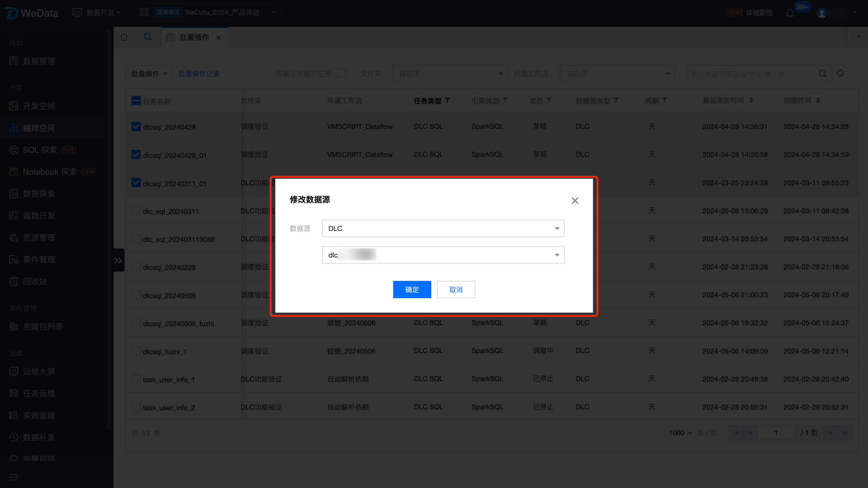The width and height of the screenshot is (868, 488).
Task: Uncheck the dlcsql_20240428 task checkbox
Action: tap(136, 127)
